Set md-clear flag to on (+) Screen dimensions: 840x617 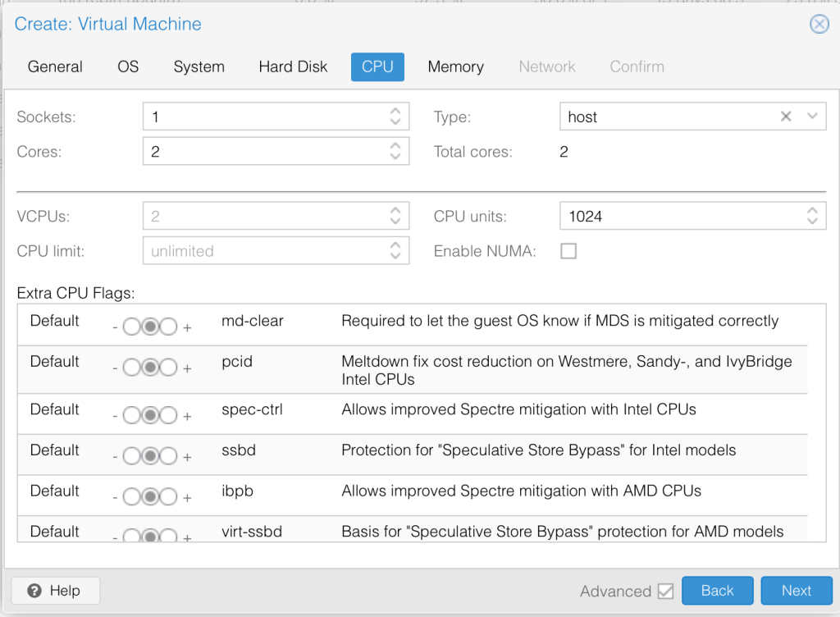168,327
